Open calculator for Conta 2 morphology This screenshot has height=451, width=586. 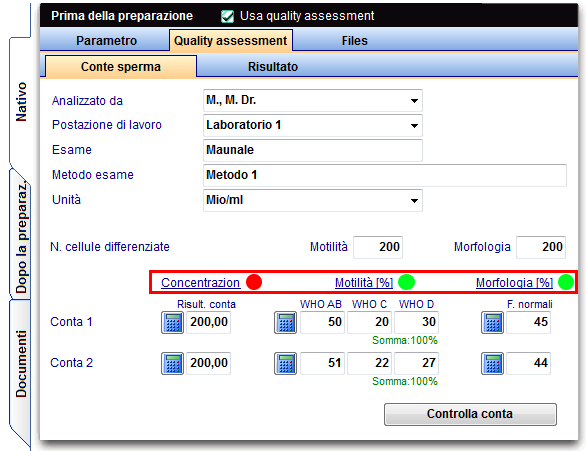tap(492, 363)
